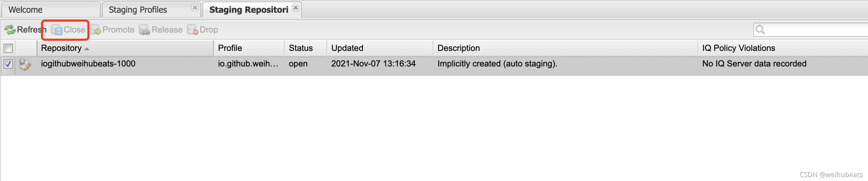Image resolution: width=868 pixels, height=181 pixels.
Task: Switch to the Staging Profiles tab
Action: pos(138,10)
